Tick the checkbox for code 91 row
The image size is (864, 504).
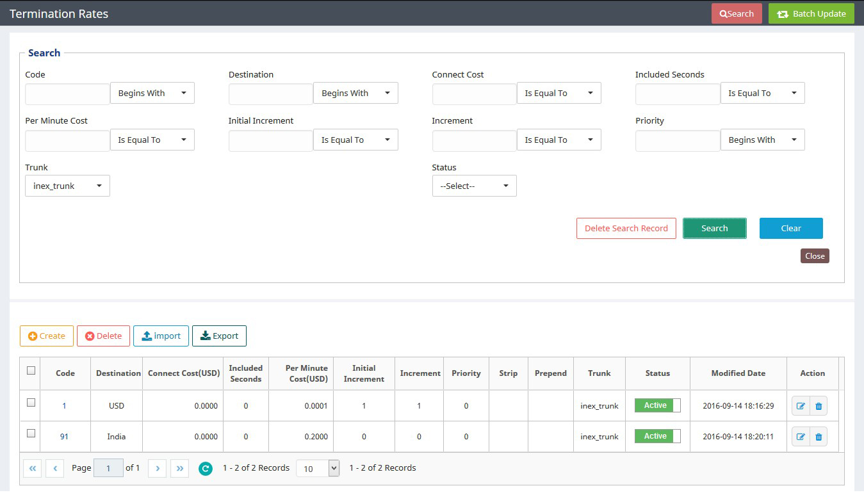coord(31,434)
